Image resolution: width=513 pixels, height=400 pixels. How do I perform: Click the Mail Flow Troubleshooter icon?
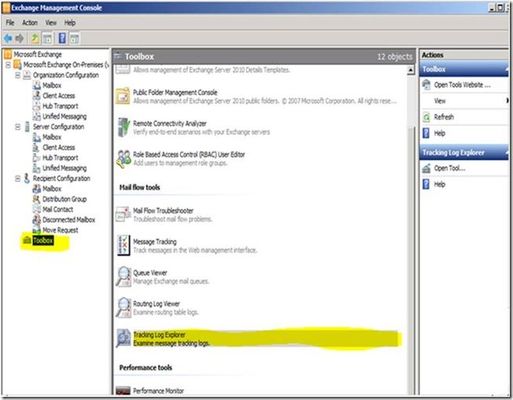pyautogui.click(x=123, y=214)
